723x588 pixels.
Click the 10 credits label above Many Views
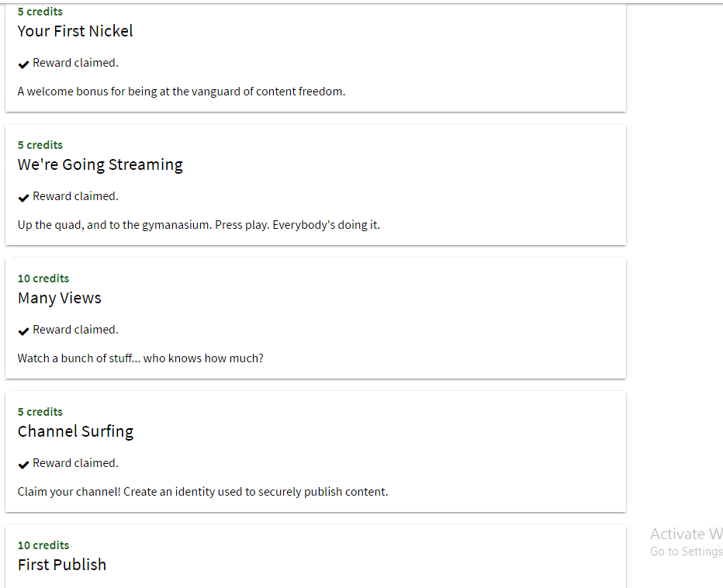tap(43, 278)
